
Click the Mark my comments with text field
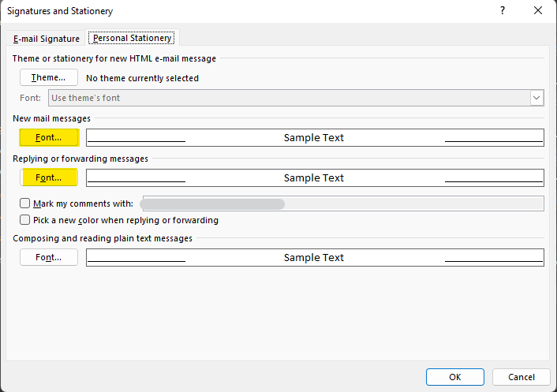click(x=343, y=203)
